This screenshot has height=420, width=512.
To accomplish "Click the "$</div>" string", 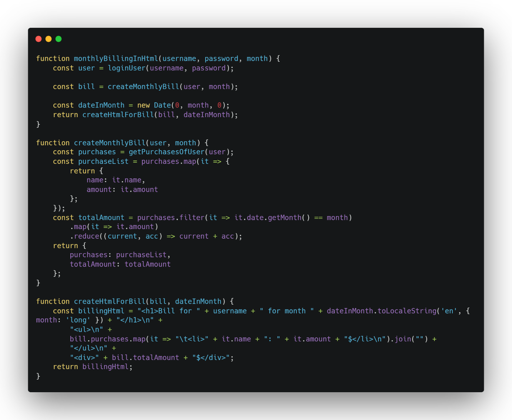I will click(211, 358).
